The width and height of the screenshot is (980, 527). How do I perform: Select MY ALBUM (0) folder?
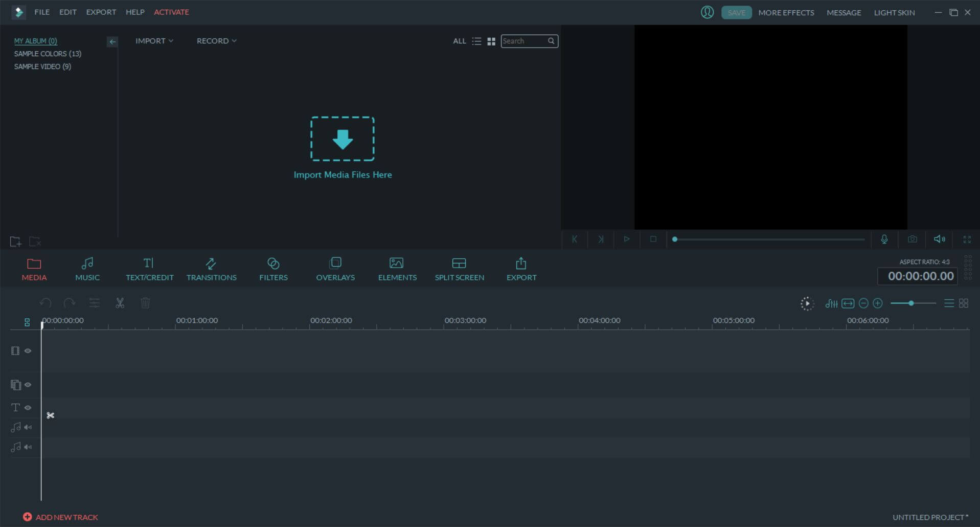click(35, 41)
